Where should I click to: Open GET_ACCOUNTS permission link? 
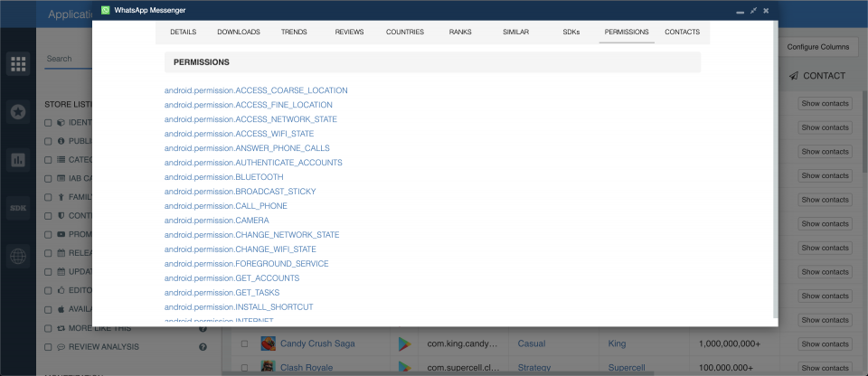pos(232,278)
